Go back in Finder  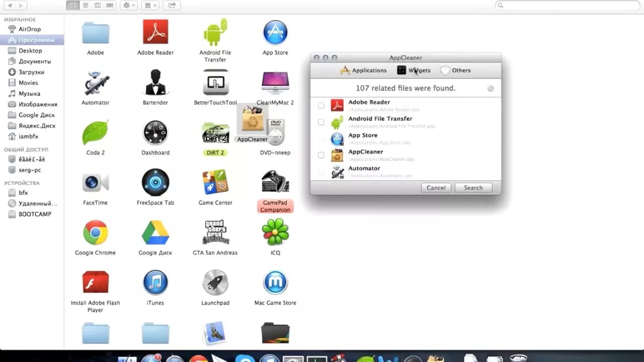[x=10, y=5]
